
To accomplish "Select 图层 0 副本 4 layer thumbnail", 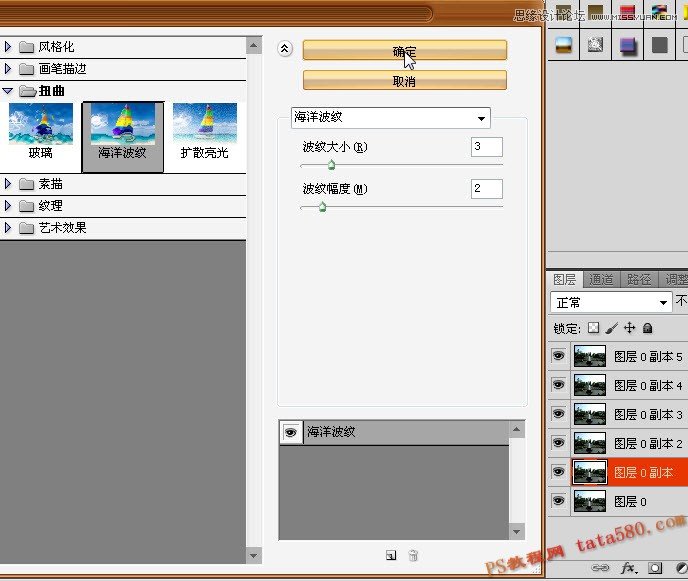I will (590, 385).
